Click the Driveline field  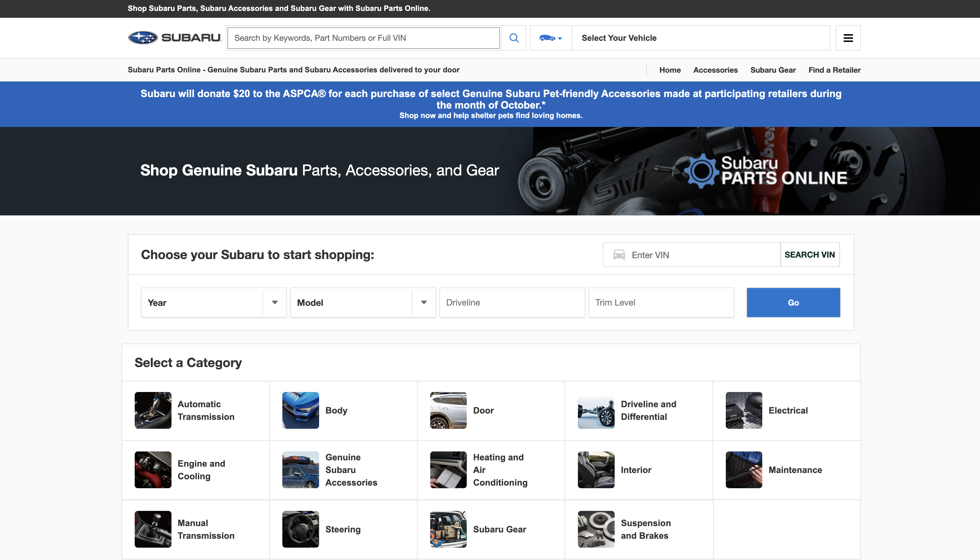click(512, 303)
